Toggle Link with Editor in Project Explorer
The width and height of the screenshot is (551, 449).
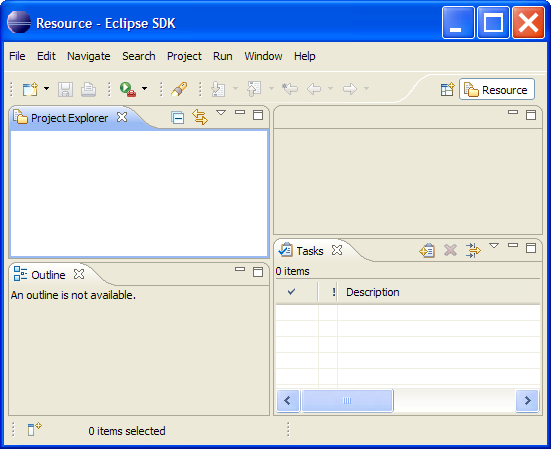(x=200, y=117)
